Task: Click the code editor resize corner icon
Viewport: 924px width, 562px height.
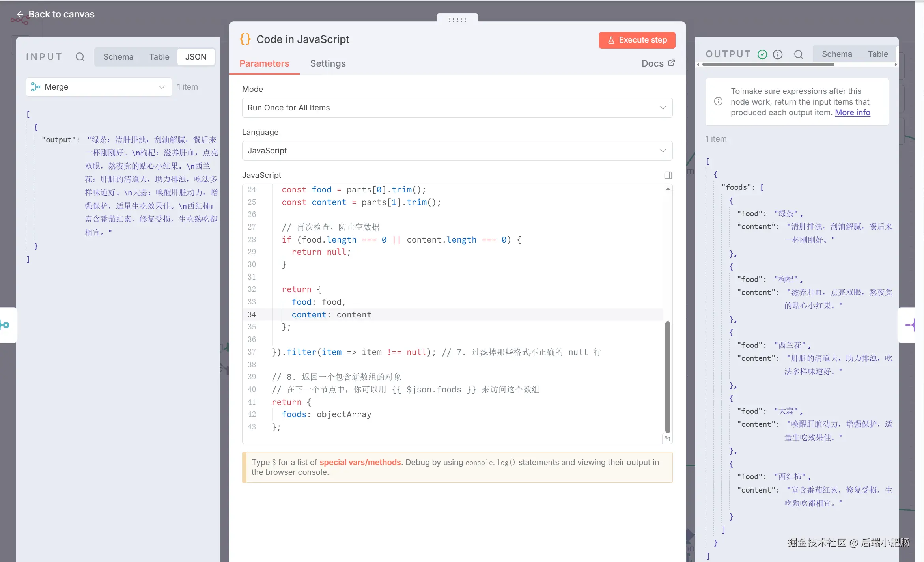Action: coord(667,439)
